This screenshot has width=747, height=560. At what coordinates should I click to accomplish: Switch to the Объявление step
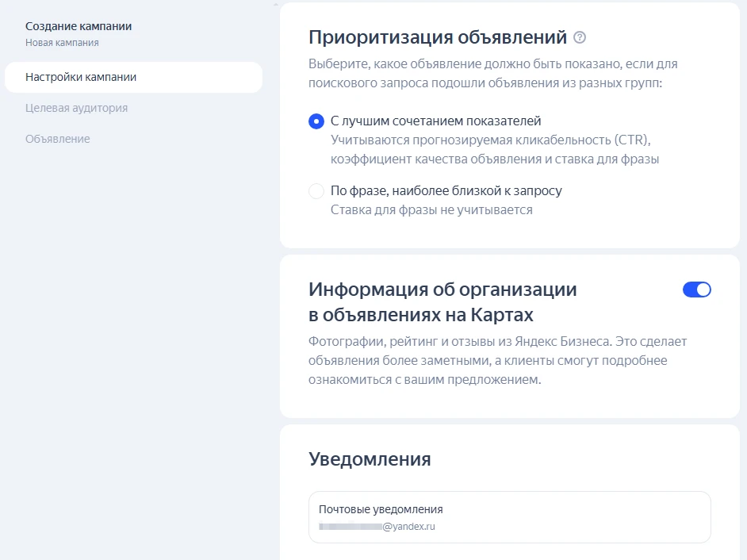57,139
